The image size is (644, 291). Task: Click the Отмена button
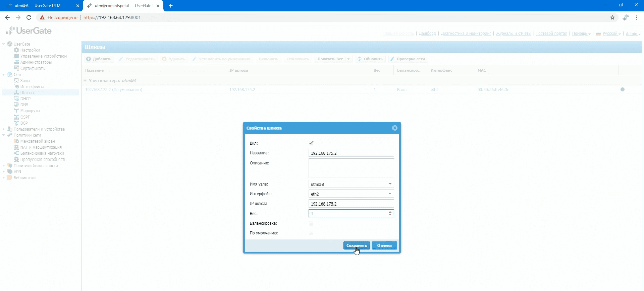click(x=384, y=245)
